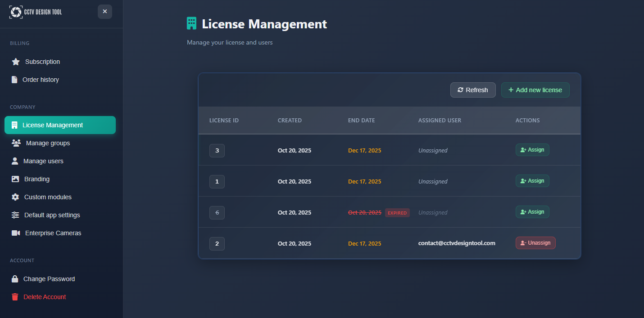Select Delete Account in the sidebar
The image size is (644, 318).
tap(45, 297)
